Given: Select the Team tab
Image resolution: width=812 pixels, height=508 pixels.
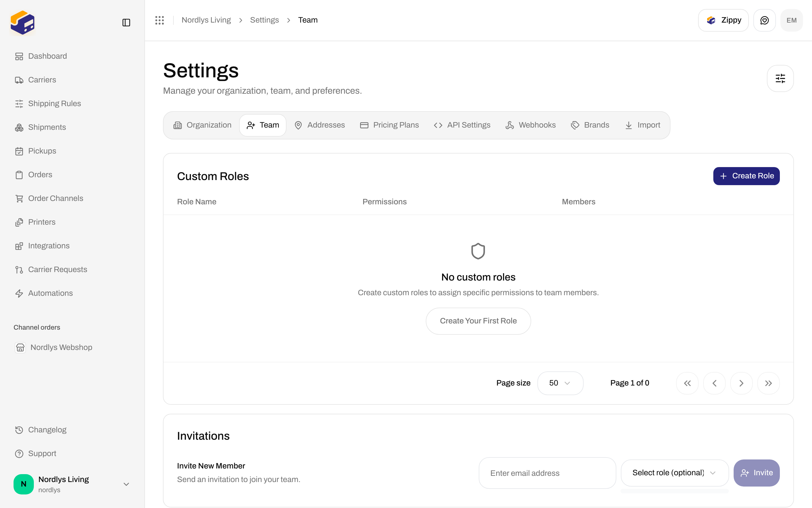Looking at the screenshot, I should pos(263,125).
